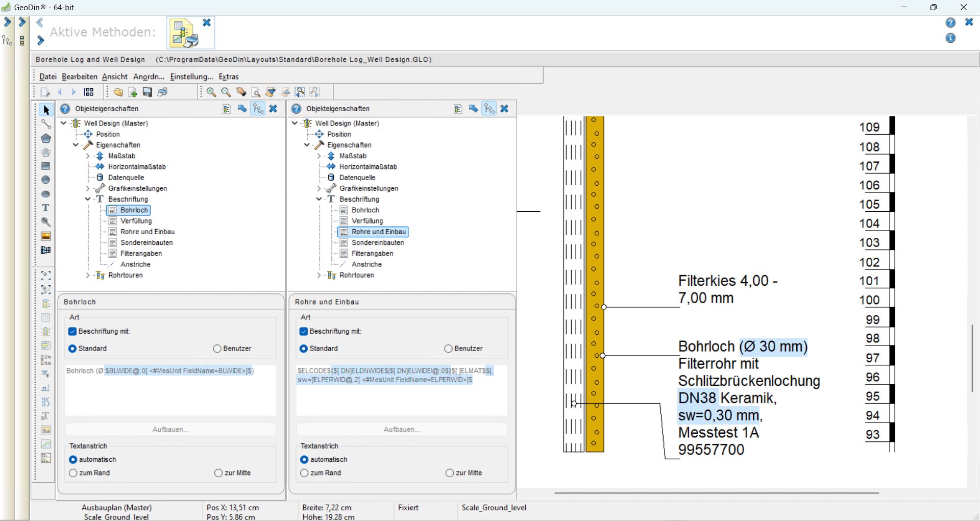The image size is (980, 521).
Task: Print the layout
Action: click(162, 92)
